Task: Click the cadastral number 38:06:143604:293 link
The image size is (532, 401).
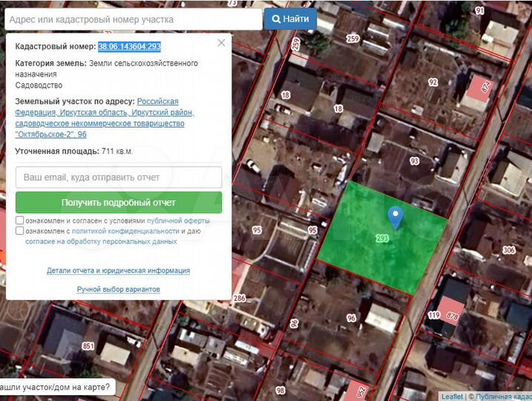Action: click(x=130, y=46)
